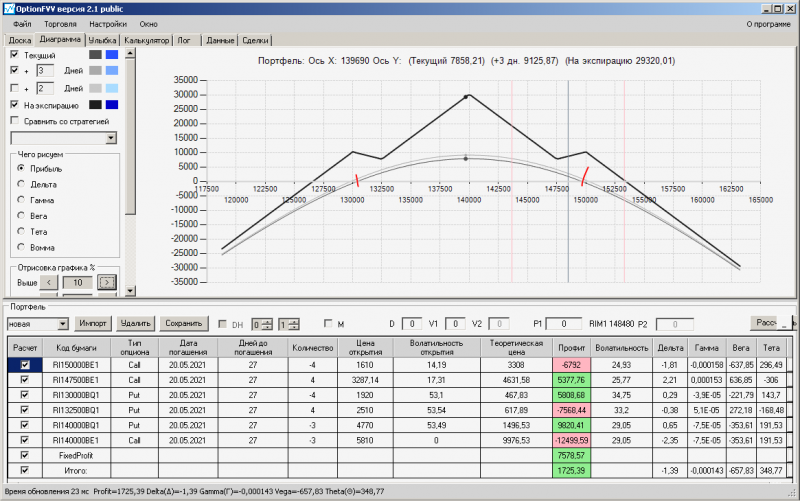Uncheck calculation for RI140000BE1 row

(x=24, y=440)
